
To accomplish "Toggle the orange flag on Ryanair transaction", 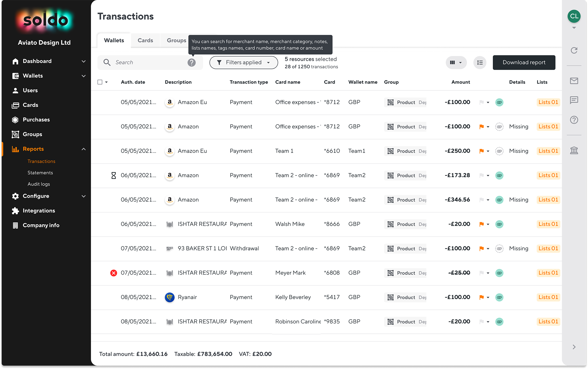I will tap(481, 297).
